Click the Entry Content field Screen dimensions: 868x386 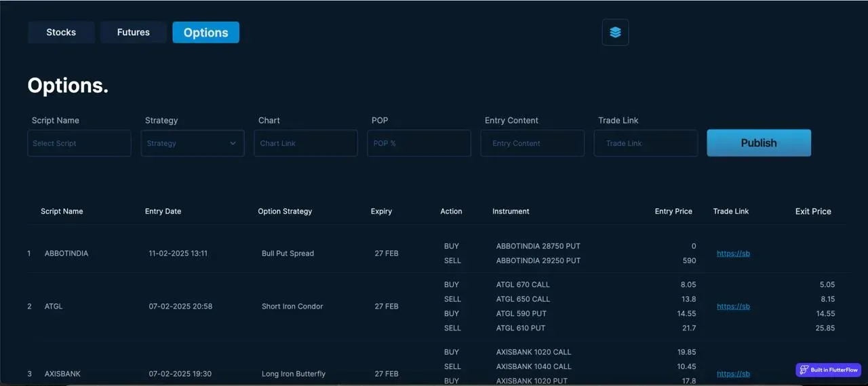[x=532, y=143]
